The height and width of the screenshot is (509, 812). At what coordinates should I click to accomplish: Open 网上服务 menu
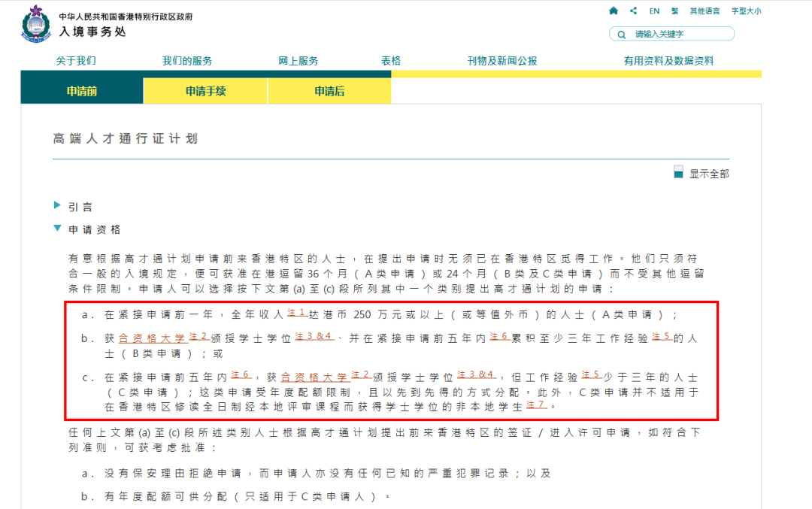[298, 61]
